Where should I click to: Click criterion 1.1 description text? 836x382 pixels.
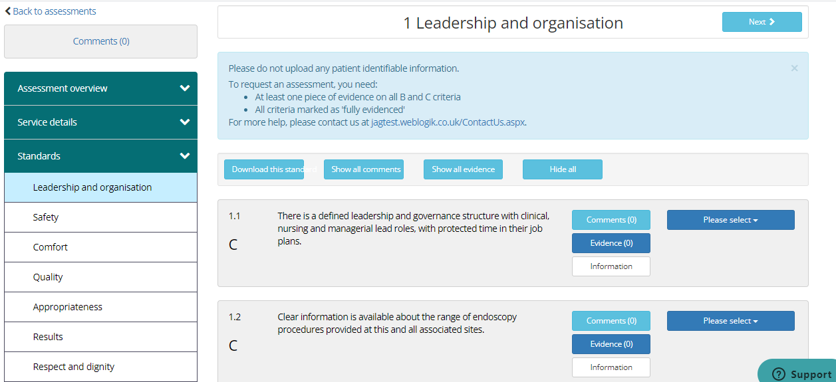413,228
